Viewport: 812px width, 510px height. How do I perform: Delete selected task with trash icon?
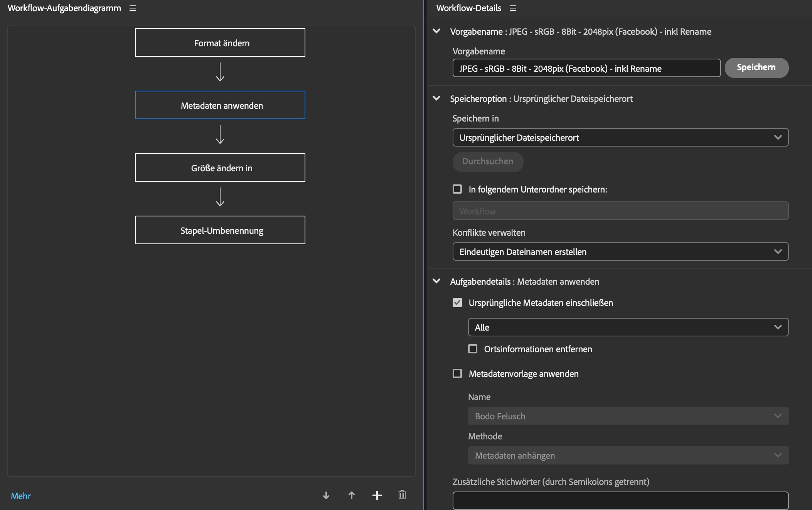click(402, 495)
